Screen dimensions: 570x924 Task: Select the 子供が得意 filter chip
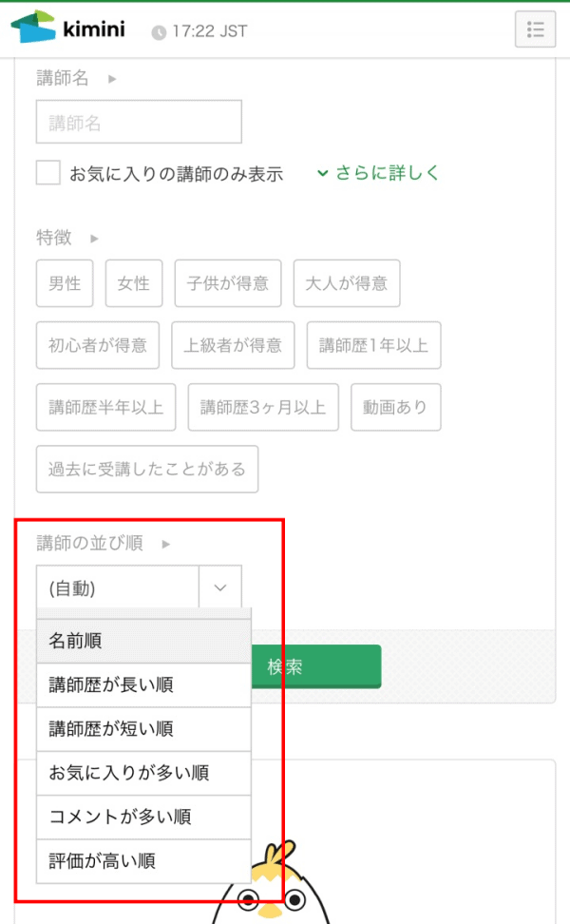pyautogui.click(x=228, y=283)
